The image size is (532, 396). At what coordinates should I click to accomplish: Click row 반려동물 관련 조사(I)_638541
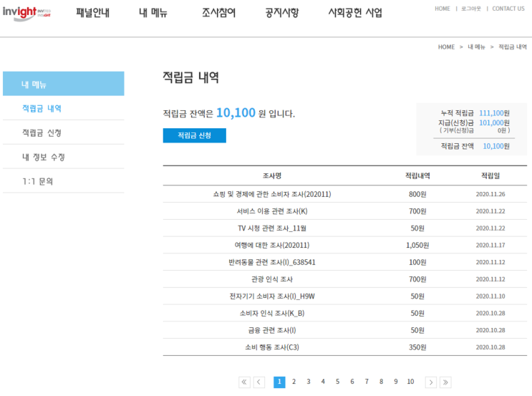345,262
